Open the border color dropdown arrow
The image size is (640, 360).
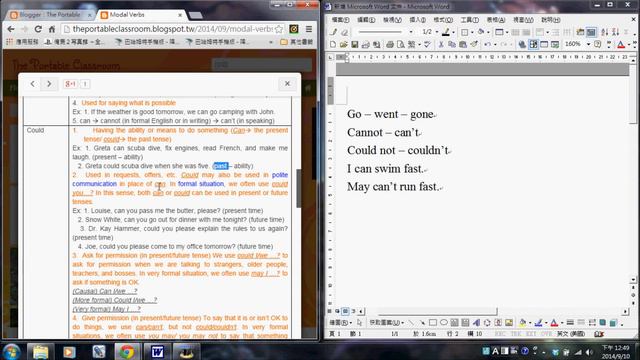[x=453, y=32]
